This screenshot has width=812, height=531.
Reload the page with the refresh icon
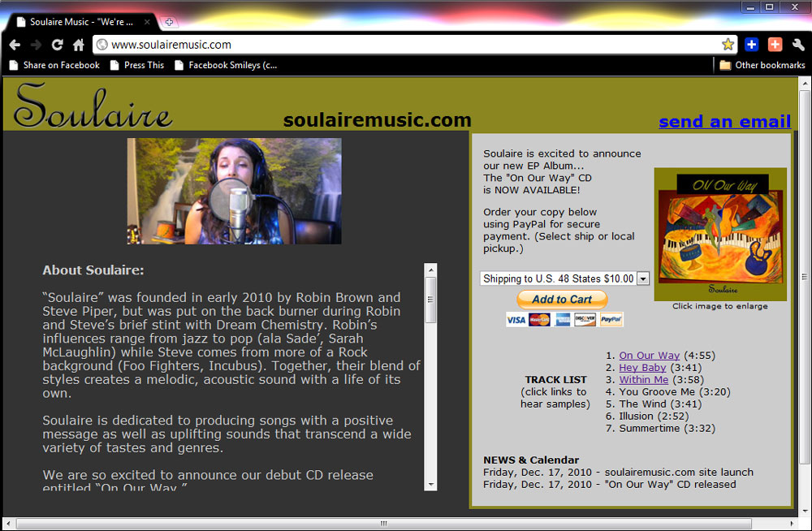pos(57,45)
